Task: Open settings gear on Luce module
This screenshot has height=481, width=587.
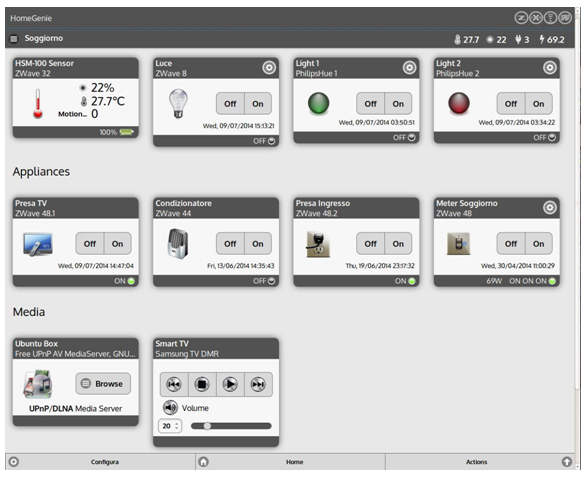Action: point(269,68)
